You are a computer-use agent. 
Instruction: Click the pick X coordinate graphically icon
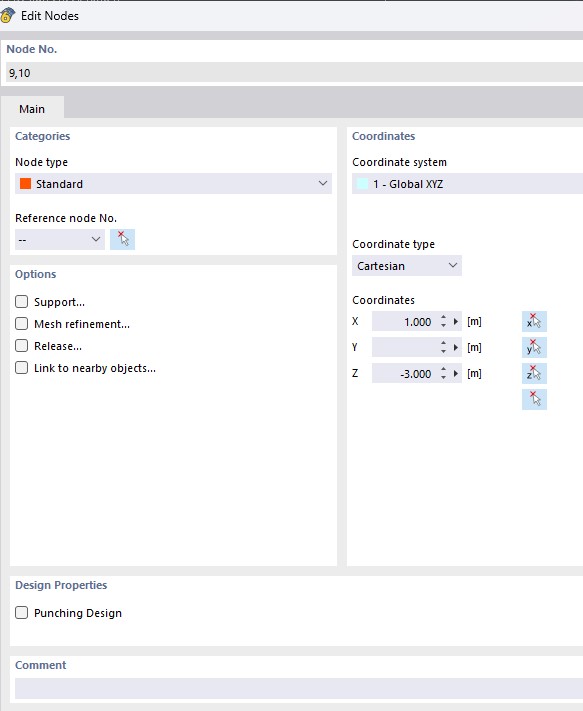(534, 321)
